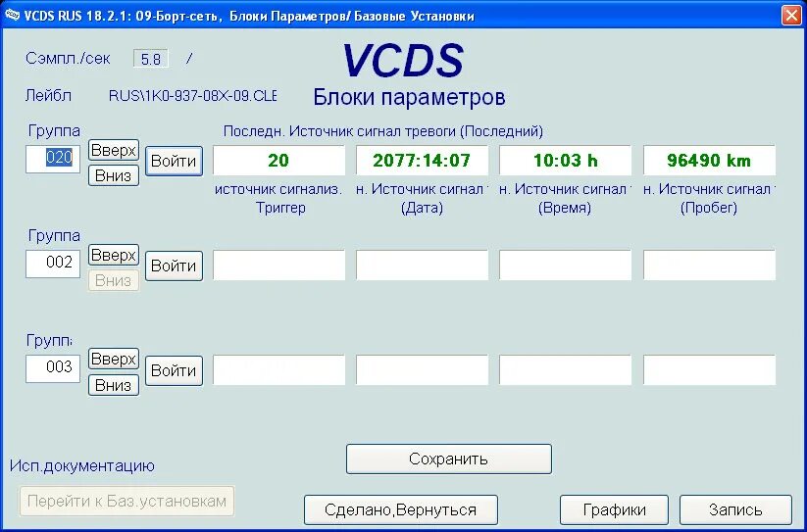The width and height of the screenshot is (807, 532).
Task: Open Графики button
Action: (614, 509)
